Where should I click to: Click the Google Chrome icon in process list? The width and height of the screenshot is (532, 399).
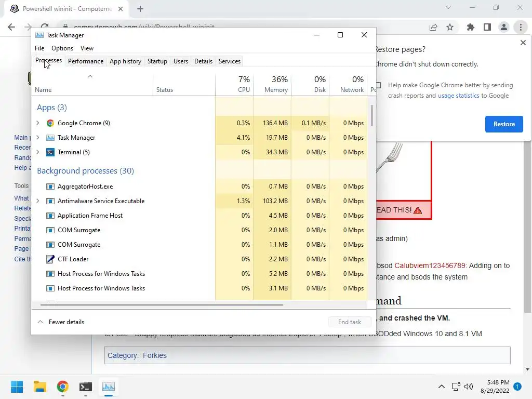50,123
